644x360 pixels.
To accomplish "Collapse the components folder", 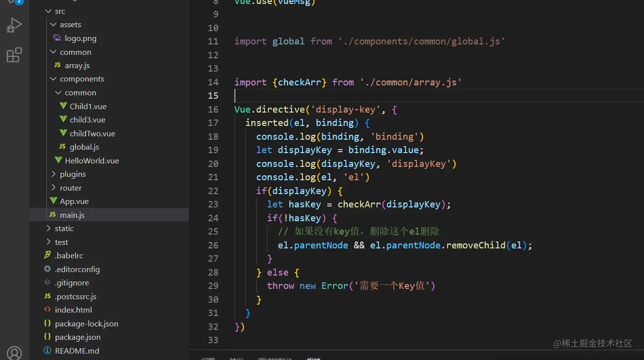I will click(53, 79).
